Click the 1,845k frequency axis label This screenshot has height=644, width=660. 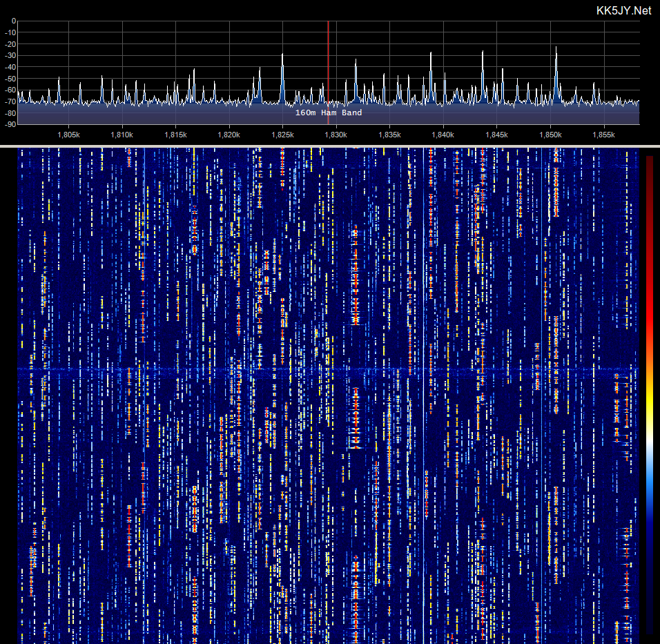tap(496, 135)
